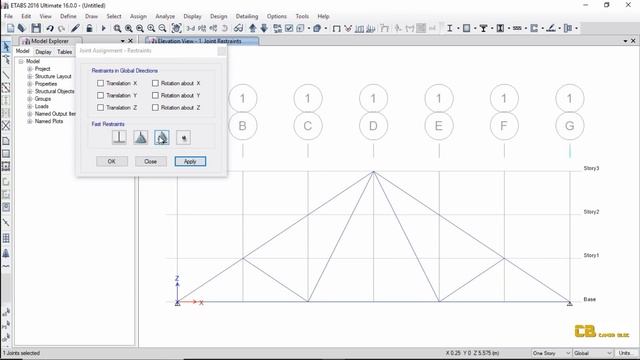The height and width of the screenshot is (360, 640).
Task: Open the Display menu
Action: [192, 16]
